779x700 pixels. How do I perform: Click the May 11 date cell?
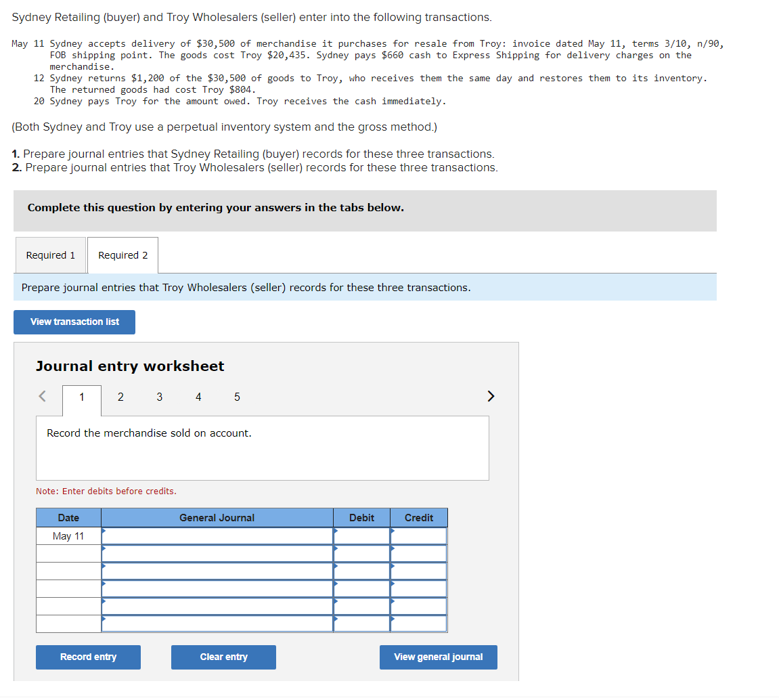click(x=68, y=537)
